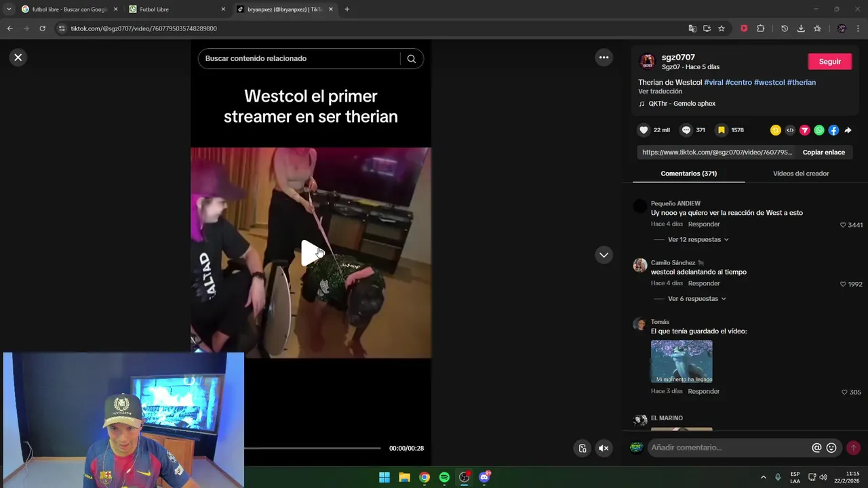Post comment with red arrow button
The width and height of the screenshot is (868, 488).
[853, 448]
